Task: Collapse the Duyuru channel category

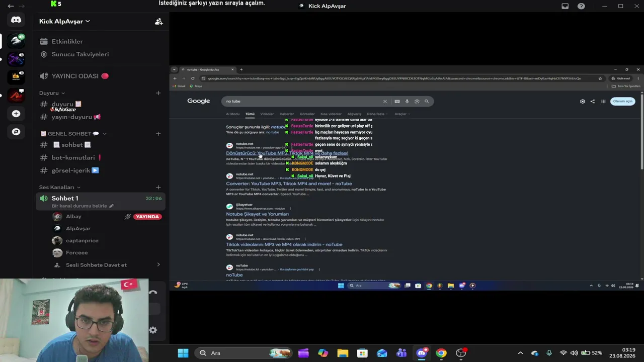Action: tap(52, 93)
